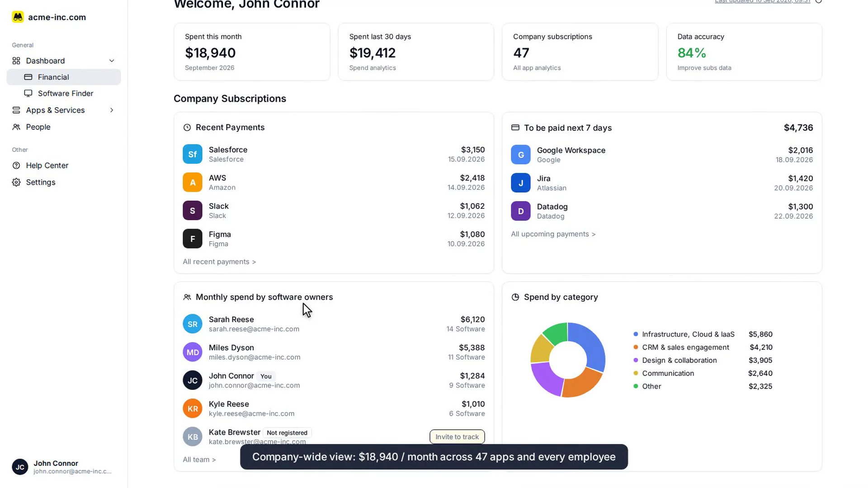Open All recent payments link
868x488 pixels.
pyautogui.click(x=219, y=262)
